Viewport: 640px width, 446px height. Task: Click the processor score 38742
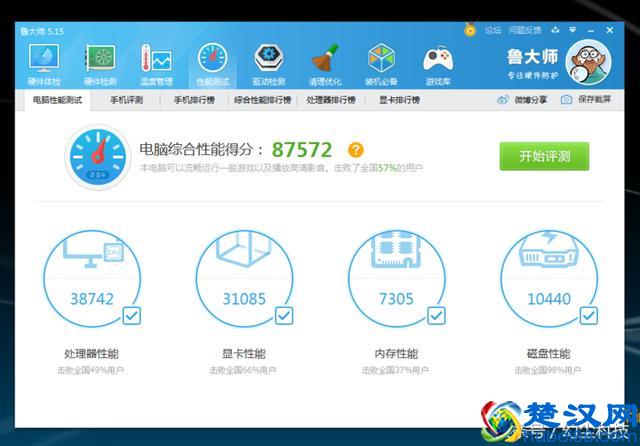(92, 299)
